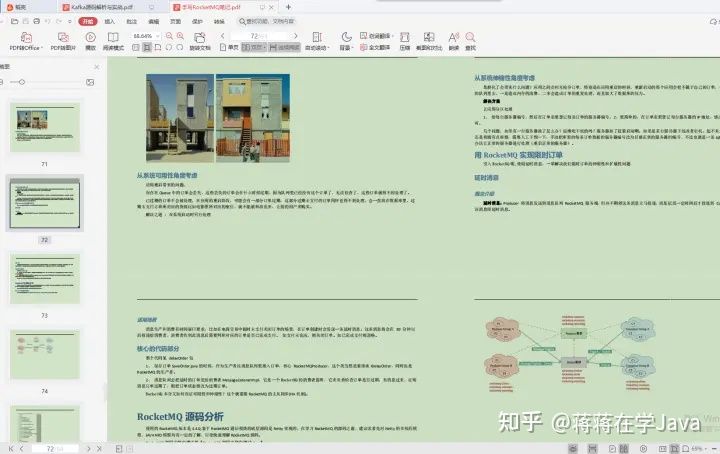Open the 保护 ribbon tab
This screenshot has width=720, height=454.
[x=197, y=22]
